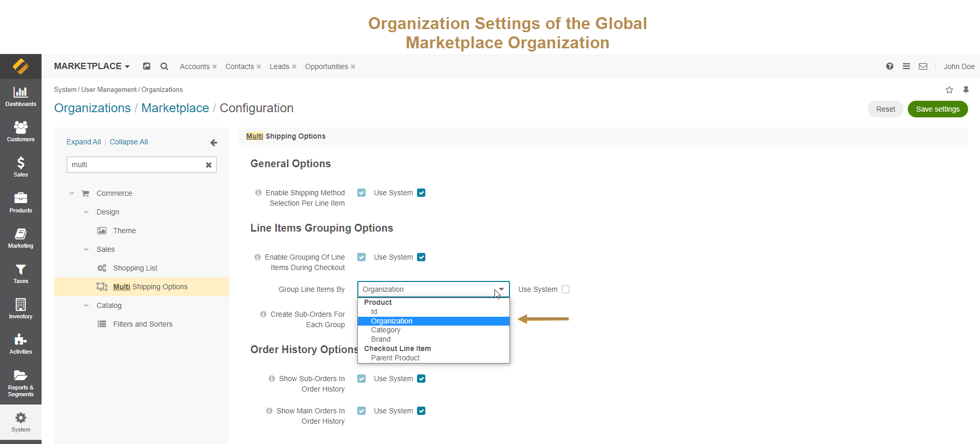The height and width of the screenshot is (444, 980).
Task: Collapse the Commerce tree node
Action: (x=72, y=193)
